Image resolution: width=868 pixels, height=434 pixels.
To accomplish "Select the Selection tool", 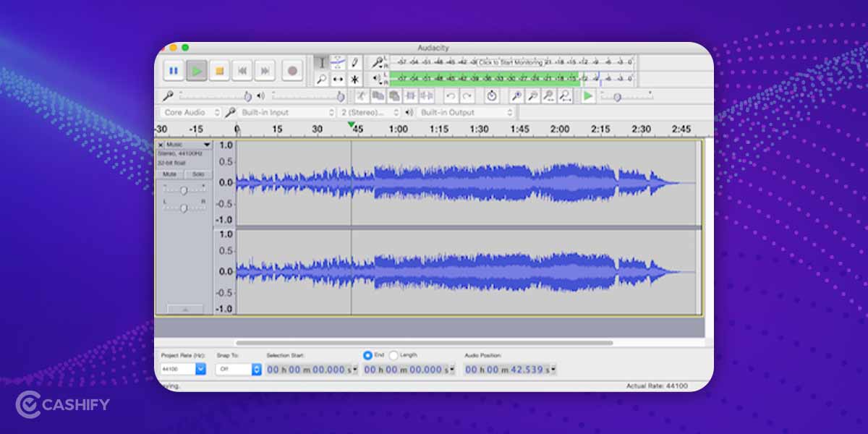I will click(x=323, y=63).
